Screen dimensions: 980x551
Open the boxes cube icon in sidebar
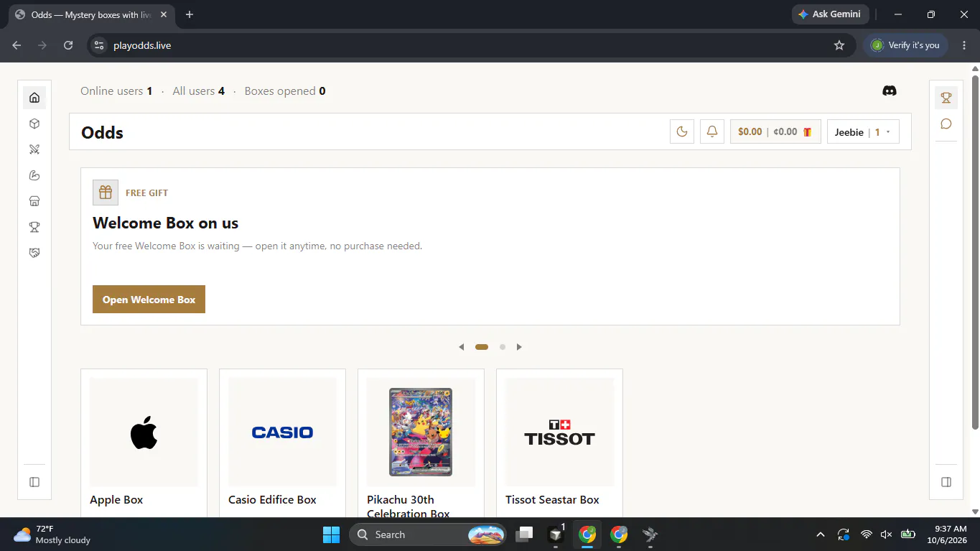click(34, 124)
